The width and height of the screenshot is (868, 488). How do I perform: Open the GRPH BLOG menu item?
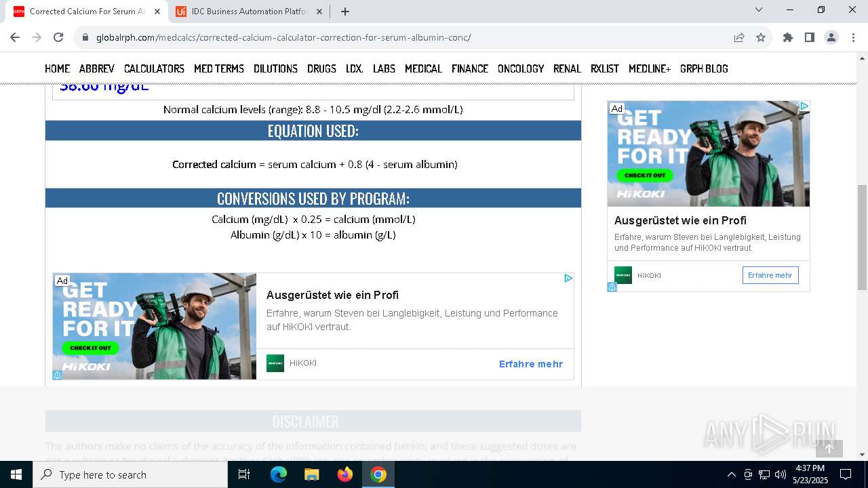pos(704,68)
